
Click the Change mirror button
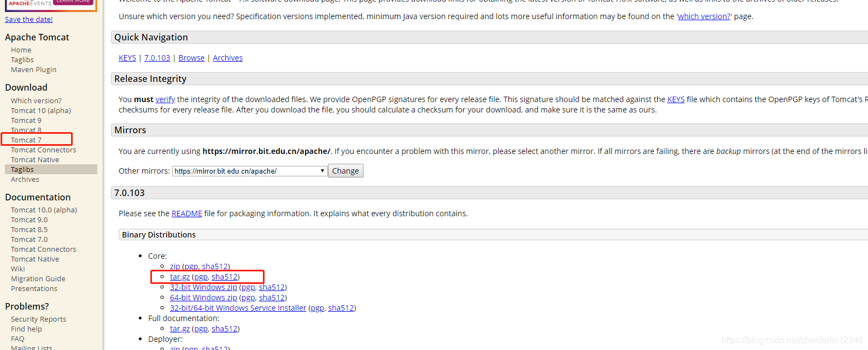click(x=345, y=171)
